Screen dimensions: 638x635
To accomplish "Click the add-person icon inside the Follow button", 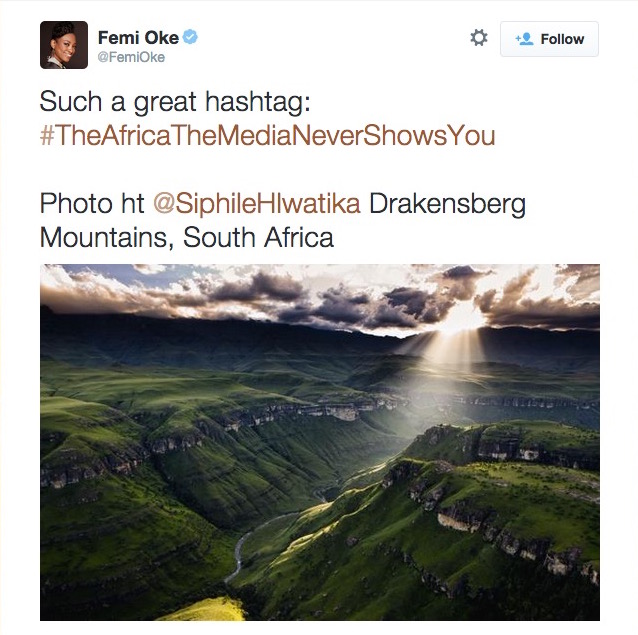I will (x=524, y=39).
